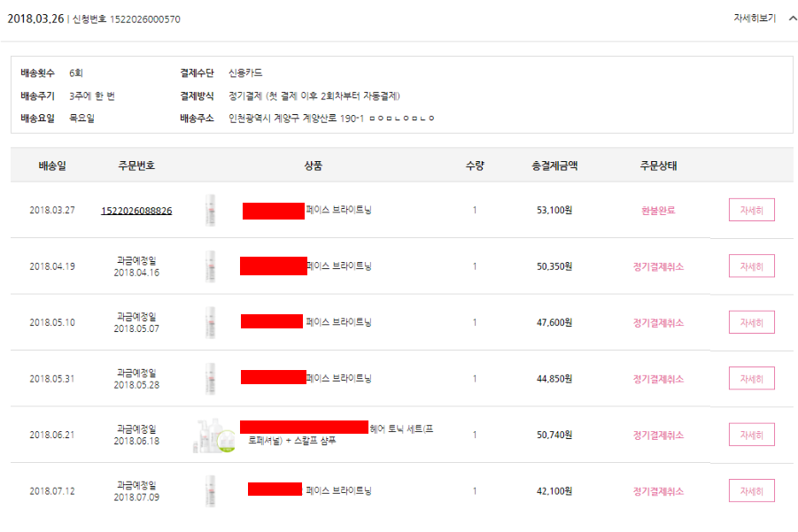Screen dimensions: 798x532
Task: Open 자세히 details for 2018.05.10 delivery
Action: pos(751,322)
